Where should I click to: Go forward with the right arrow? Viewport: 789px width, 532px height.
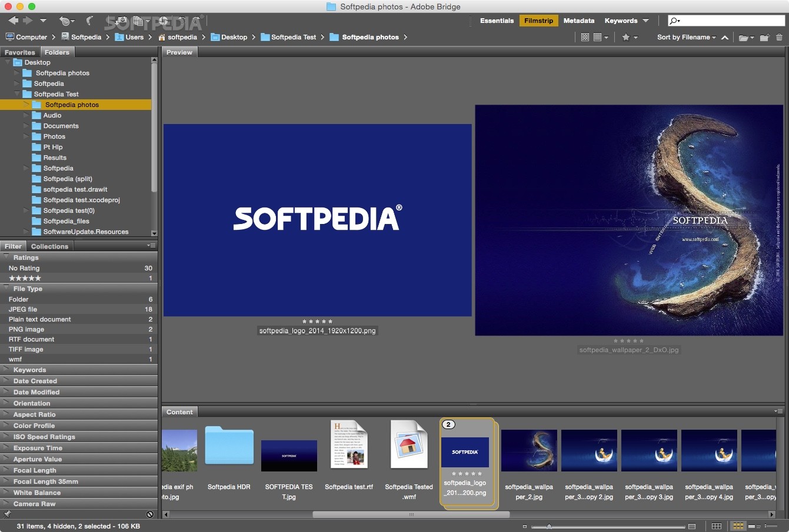[x=28, y=21]
